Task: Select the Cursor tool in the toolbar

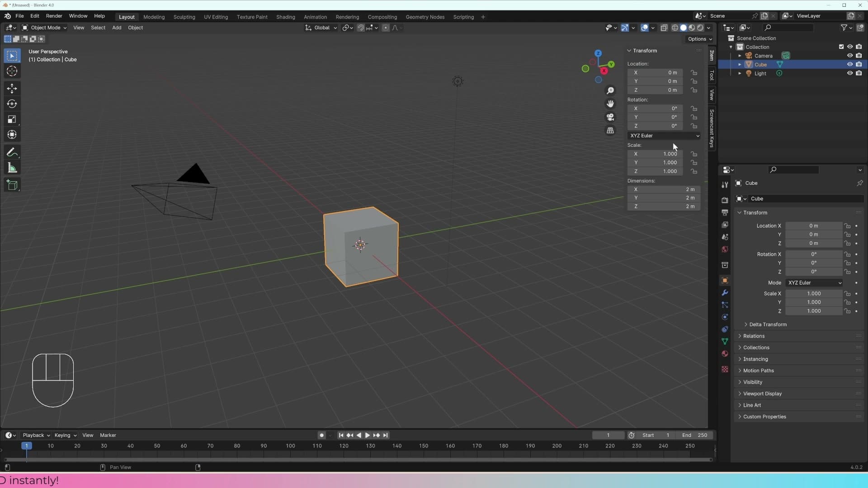Action: pos(12,71)
